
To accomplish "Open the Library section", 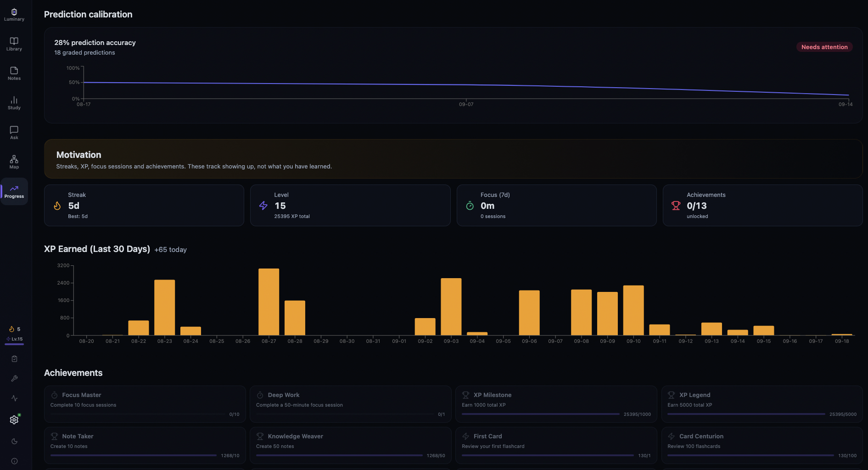I will (14, 44).
